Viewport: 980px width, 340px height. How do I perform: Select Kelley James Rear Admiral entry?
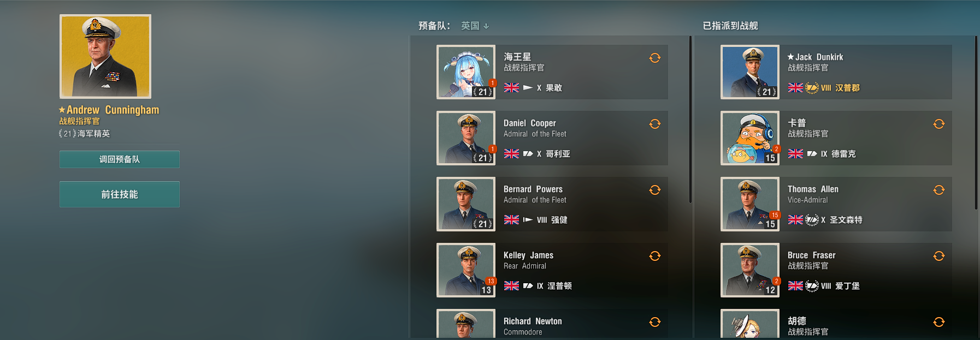coord(552,270)
